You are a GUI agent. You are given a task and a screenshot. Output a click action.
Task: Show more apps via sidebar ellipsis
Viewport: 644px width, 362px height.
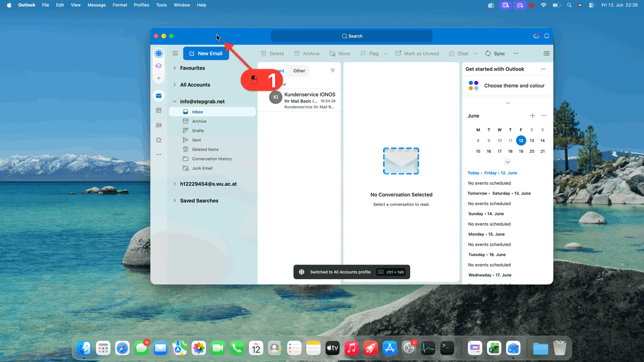[159, 155]
